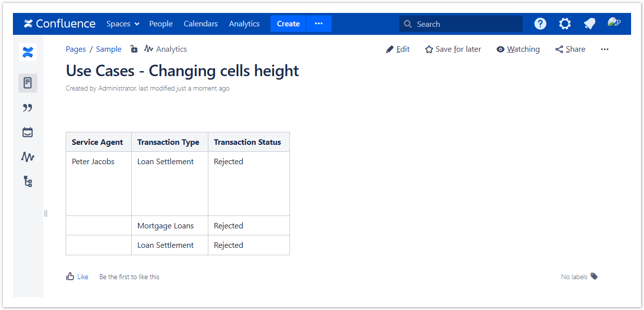Open the settings gear icon
Image resolution: width=644 pixels, height=310 pixels.
(564, 23)
